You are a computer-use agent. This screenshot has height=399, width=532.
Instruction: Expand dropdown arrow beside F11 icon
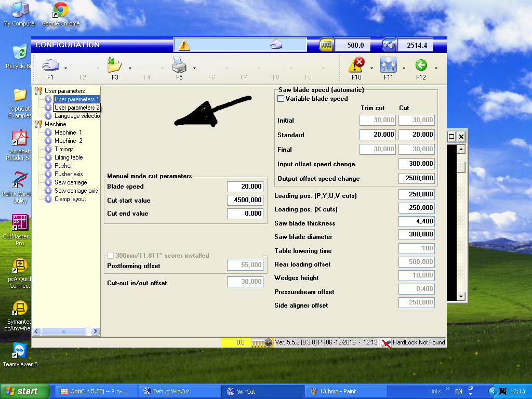[x=404, y=68]
